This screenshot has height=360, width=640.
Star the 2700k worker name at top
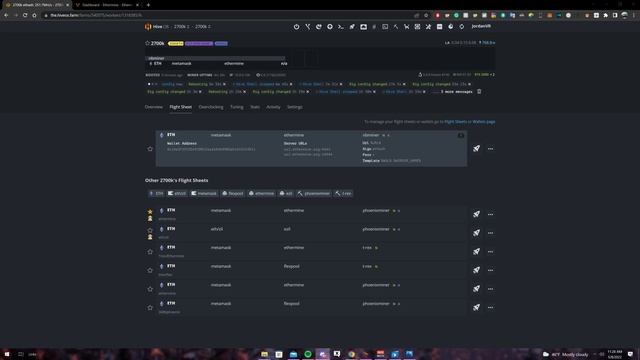coord(148,43)
